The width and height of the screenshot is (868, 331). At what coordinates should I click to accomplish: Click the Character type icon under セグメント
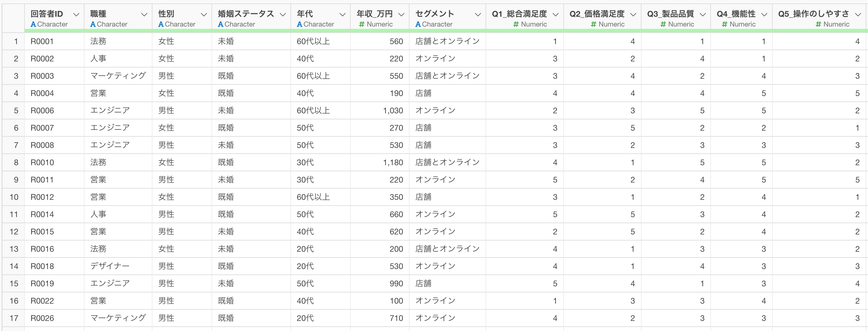coord(418,24)
